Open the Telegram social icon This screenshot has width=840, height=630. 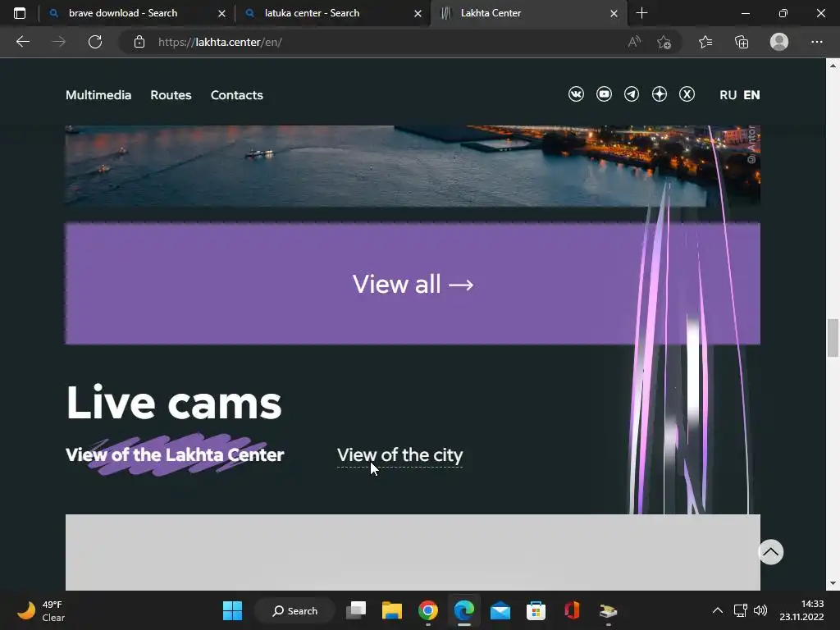click(632, 94)
